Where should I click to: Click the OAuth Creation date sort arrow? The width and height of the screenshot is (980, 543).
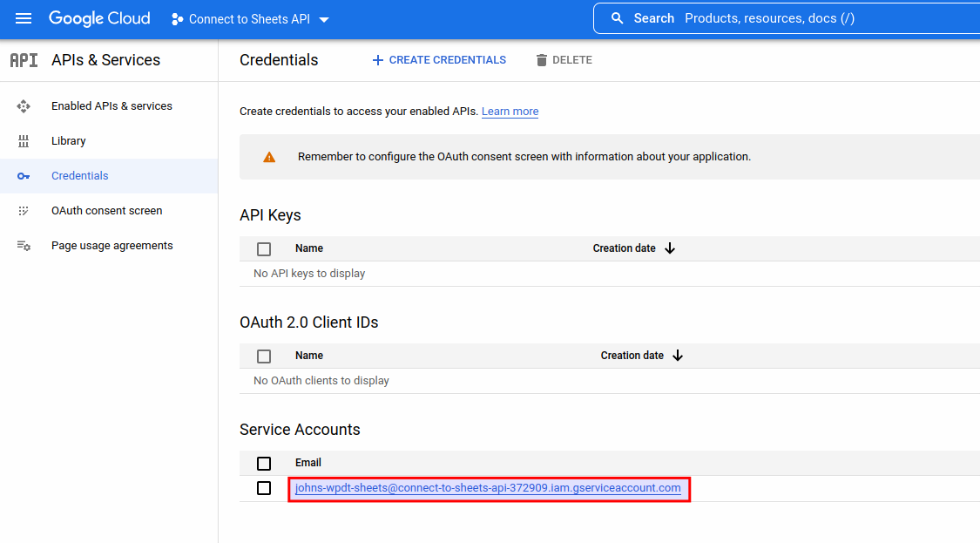(678, 356)
